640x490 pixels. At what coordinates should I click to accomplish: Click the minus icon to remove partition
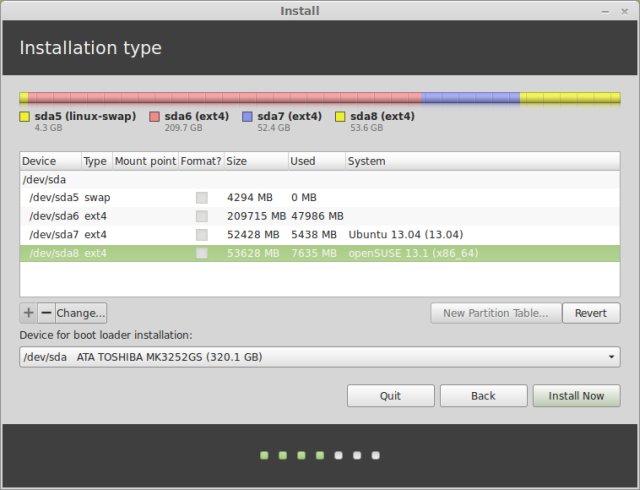[47, 313]
